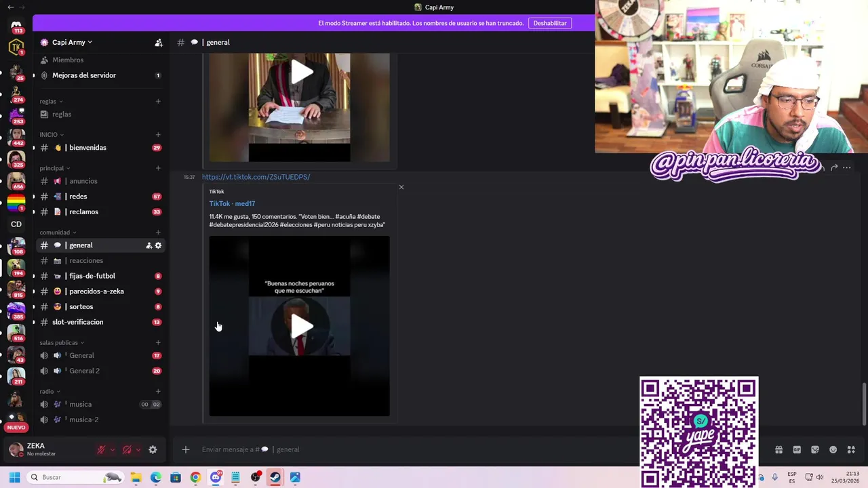This screenshot has height=488, width=868.
Task: Open the fijas-de-futbol channel
Action: click(101, 276)
